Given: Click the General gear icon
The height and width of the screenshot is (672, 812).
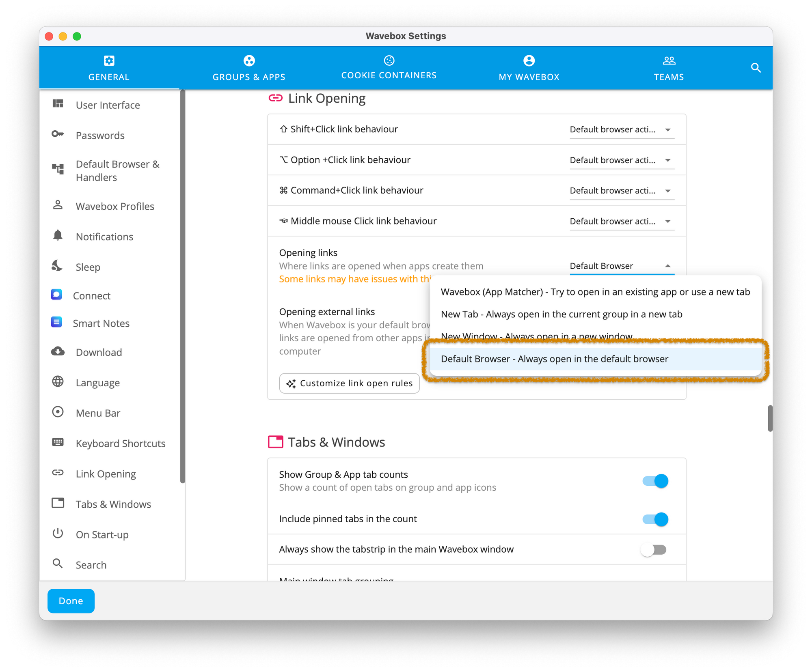Looking at the screenshot, I should pos(109,60).
